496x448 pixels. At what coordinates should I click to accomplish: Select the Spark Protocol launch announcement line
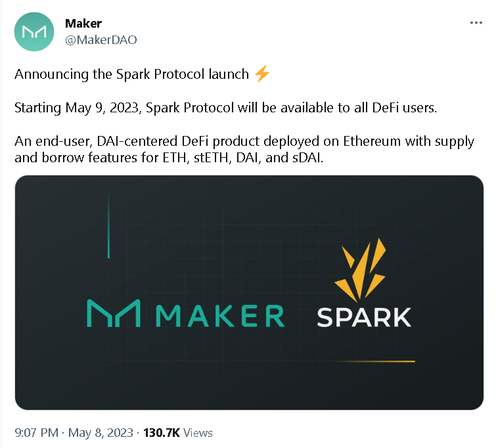[x=142, y=74]
